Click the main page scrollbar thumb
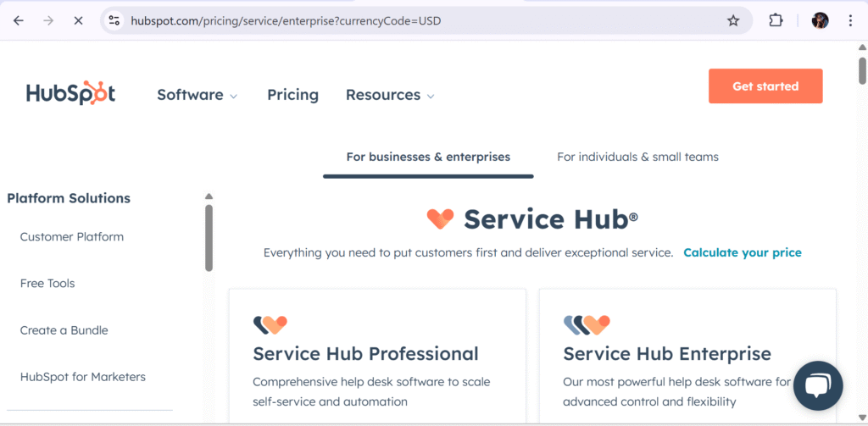 [x=862, y=71]
